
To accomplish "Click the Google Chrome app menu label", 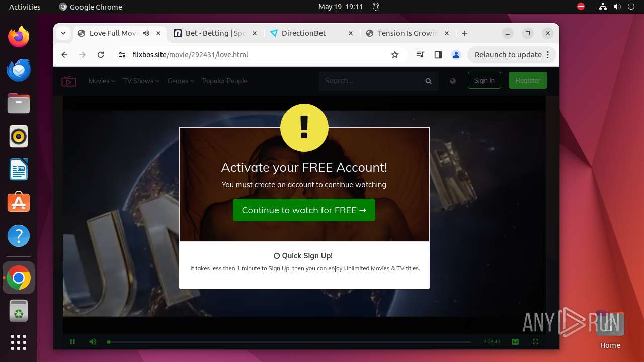I will click(91, 7).
